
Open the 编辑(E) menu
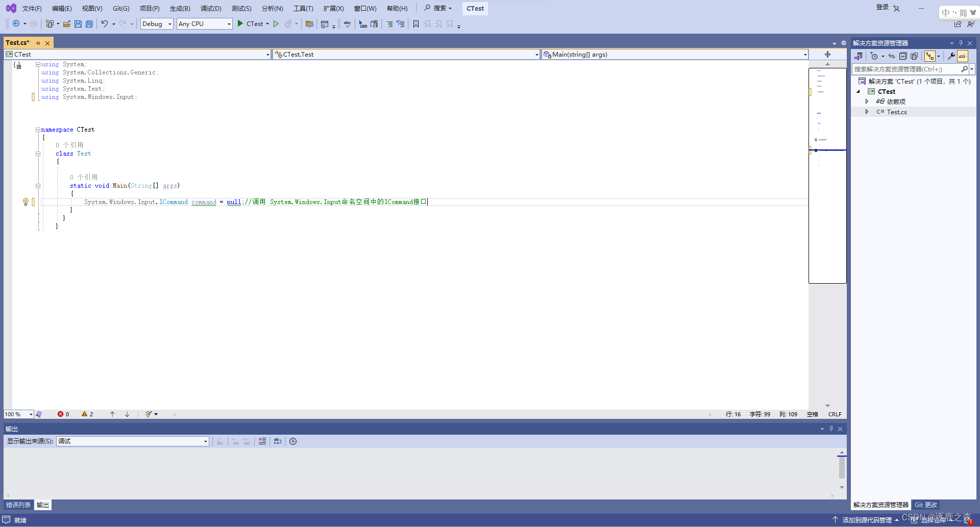pos(62,8)
